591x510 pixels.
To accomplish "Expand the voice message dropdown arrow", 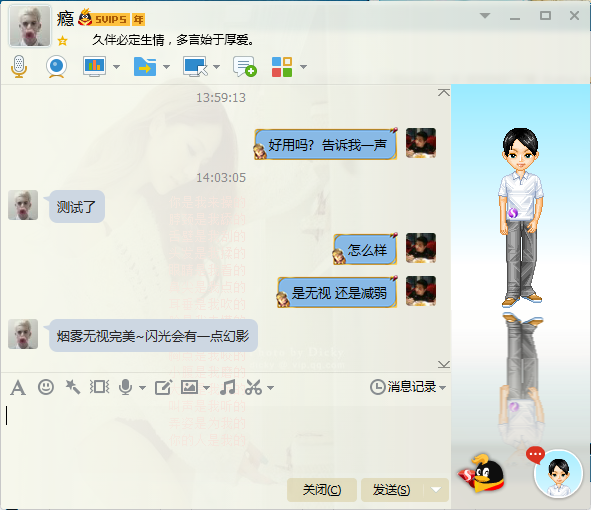I will coord(142,387).
